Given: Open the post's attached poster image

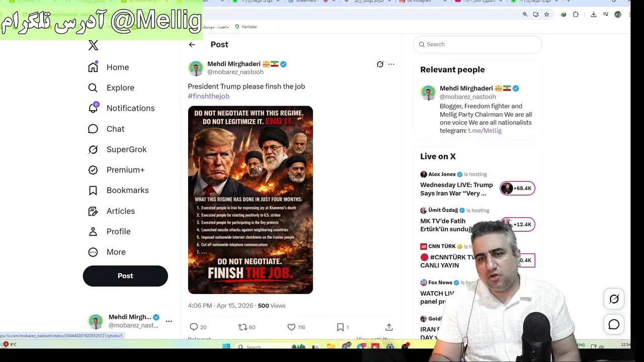Looking at the screenshot, I should (251, 200).
